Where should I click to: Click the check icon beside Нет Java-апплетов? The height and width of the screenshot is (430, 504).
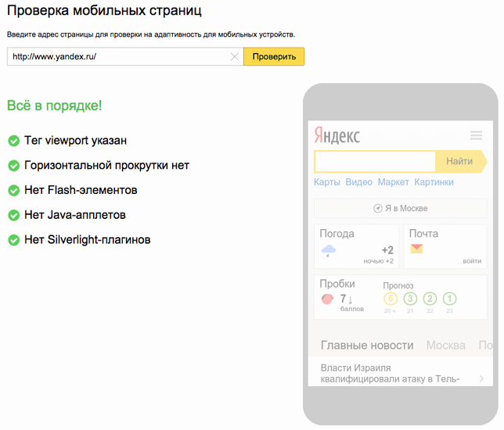point(14,215)
